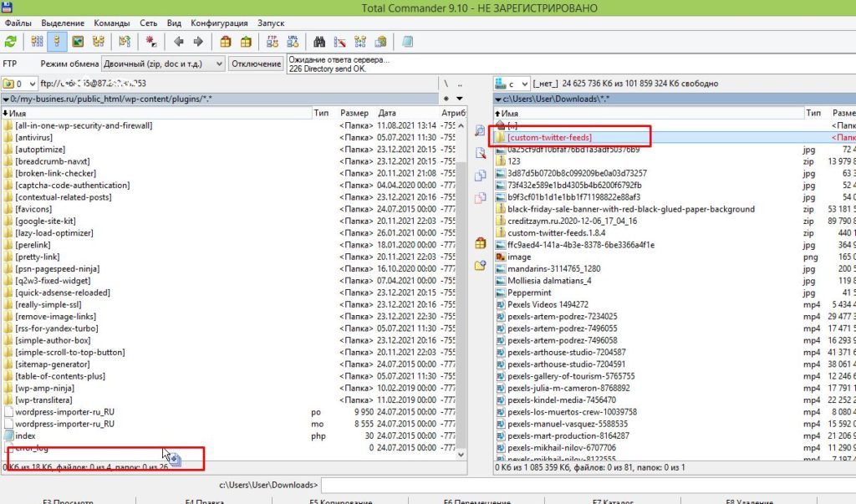The height and width of the screenshot is (504, 856).
Task: Go back using the left arrow icon
Action: [x=179, y=41]
